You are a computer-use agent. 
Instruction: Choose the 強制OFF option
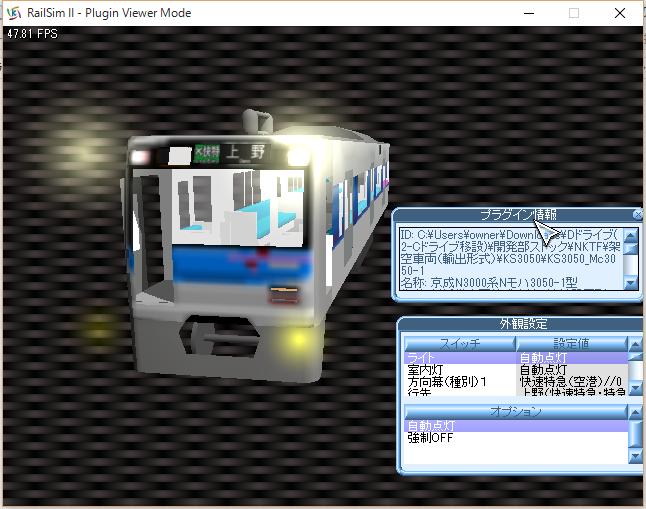(516, 438)
